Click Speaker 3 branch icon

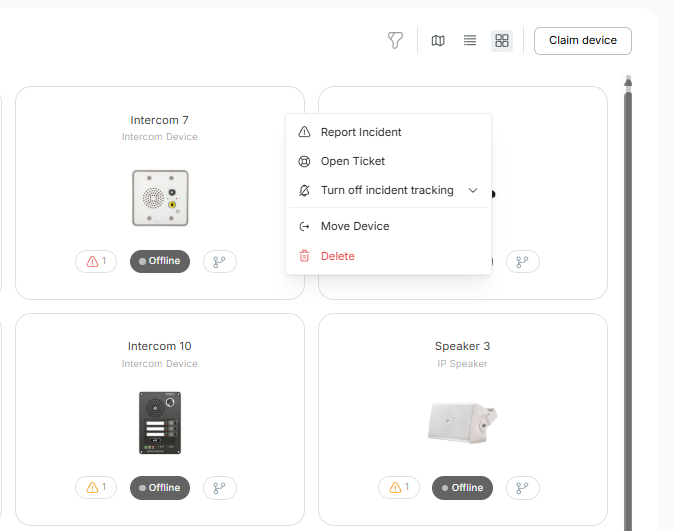(522, 488)
